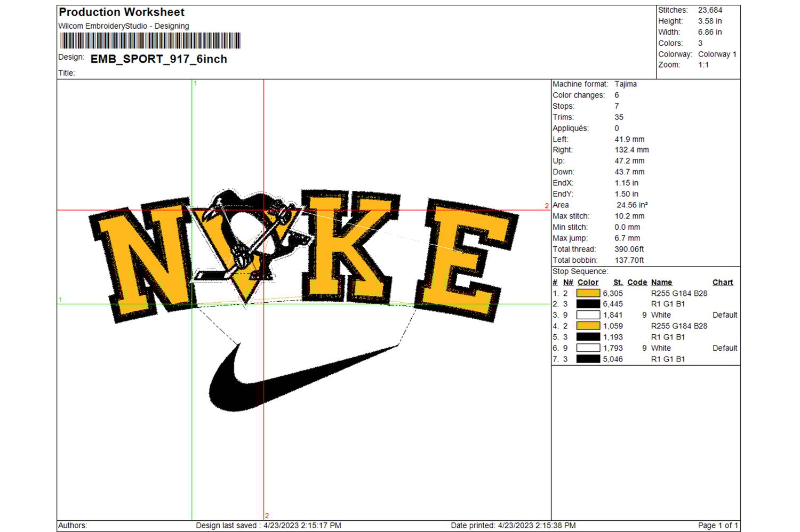Click the "Code" column header
800x532 pixels.
(637, 283)
